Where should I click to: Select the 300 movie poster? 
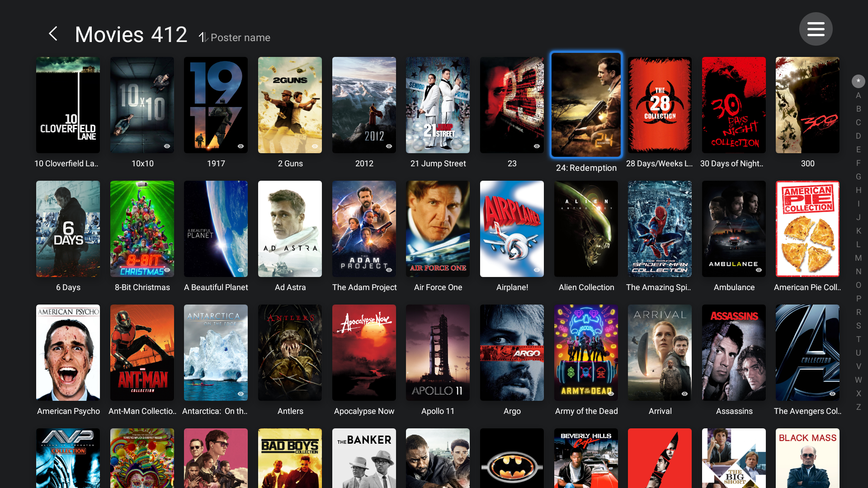[x=807, y=105]
